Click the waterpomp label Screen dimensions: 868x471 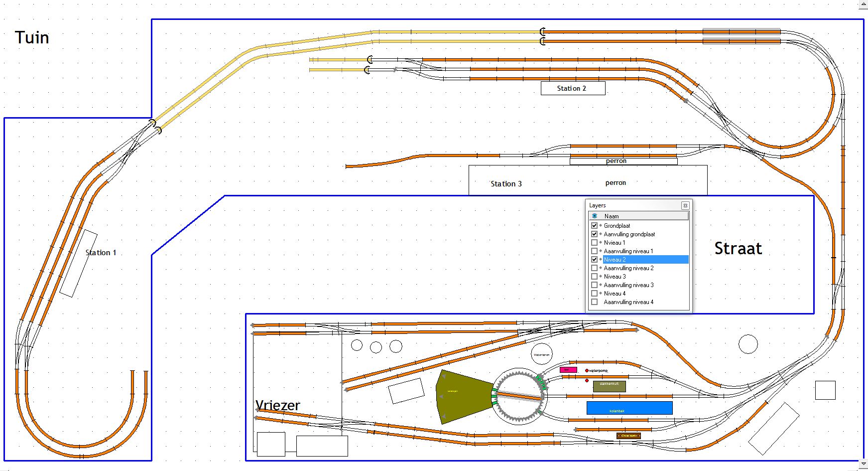click(599, 371)
